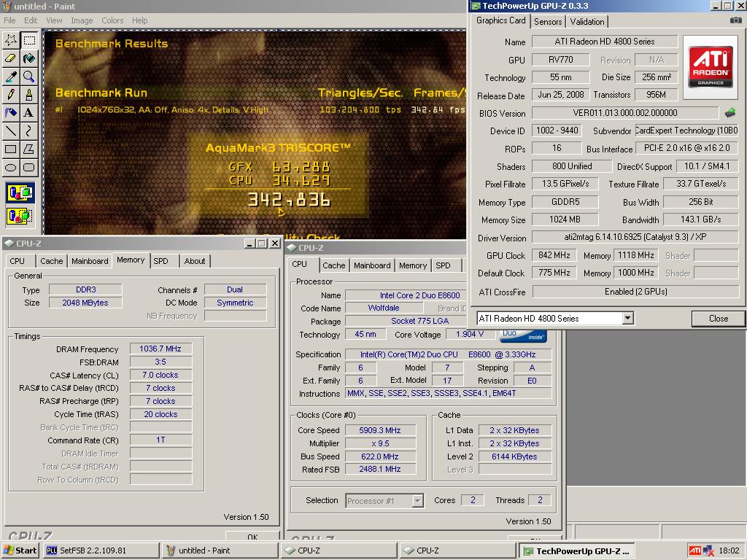Open the Image menu in Paint

[x=82, y=20]
